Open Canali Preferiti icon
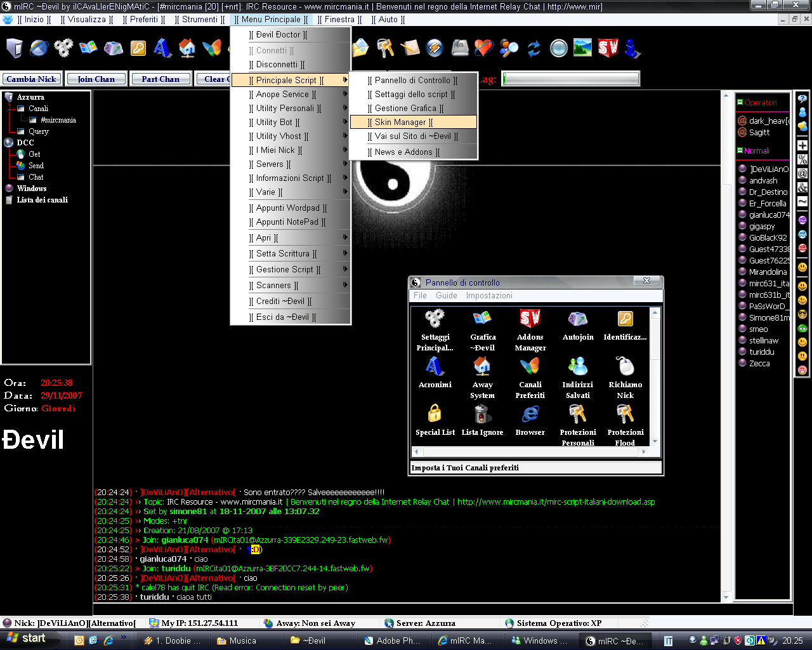The width and height of the screenshot is (812, 650). pos(530,367)
